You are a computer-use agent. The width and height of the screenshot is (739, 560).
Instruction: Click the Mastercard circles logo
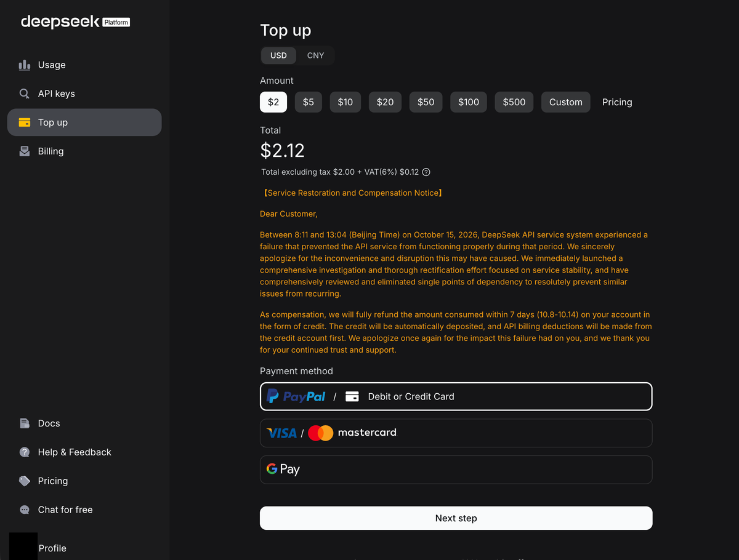point(321,433)
